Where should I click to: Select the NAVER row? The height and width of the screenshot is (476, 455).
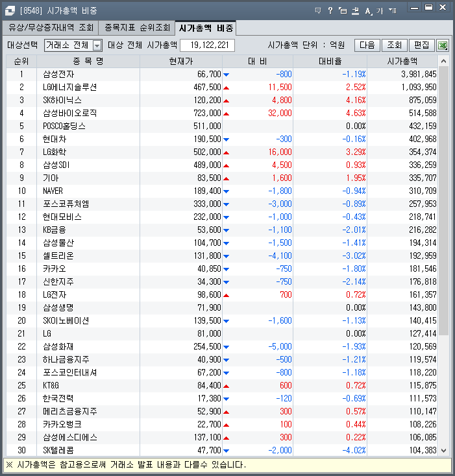pos(222,191)
